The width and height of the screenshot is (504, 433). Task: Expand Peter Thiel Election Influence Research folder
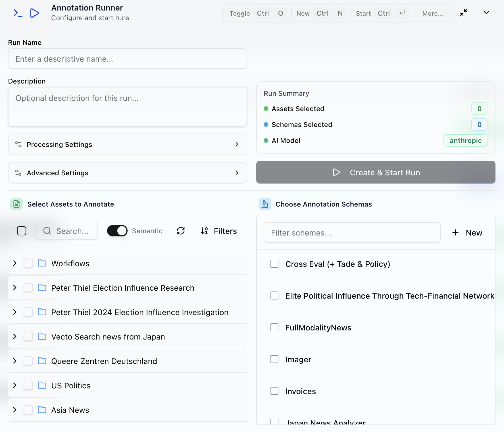point(15,288)
